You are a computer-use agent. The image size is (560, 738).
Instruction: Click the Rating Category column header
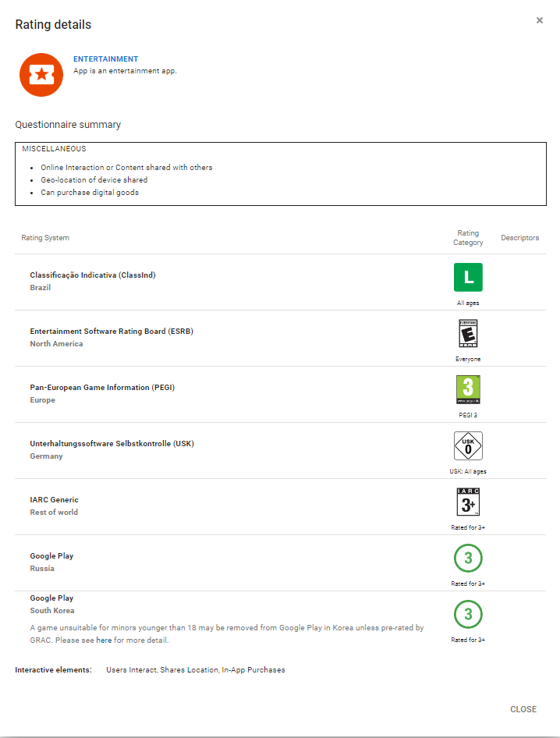(468, 238)
